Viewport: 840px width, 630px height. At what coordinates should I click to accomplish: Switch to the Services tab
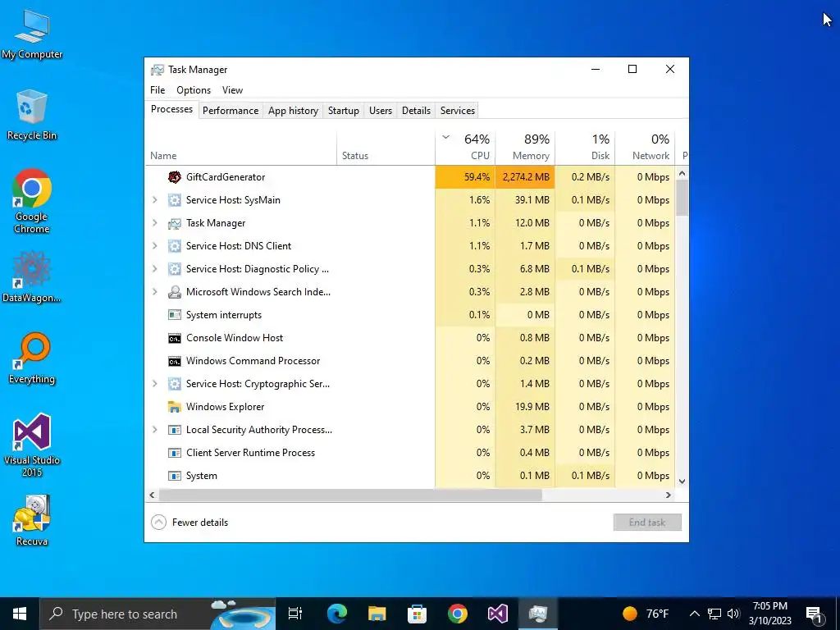click(x=458, y=111)
